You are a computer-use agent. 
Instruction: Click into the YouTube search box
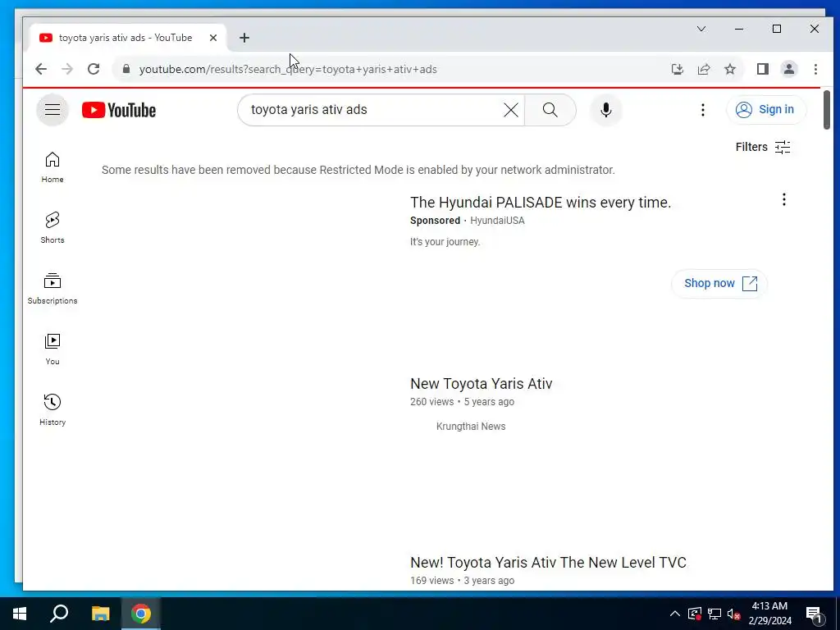(x=375, y=110)
